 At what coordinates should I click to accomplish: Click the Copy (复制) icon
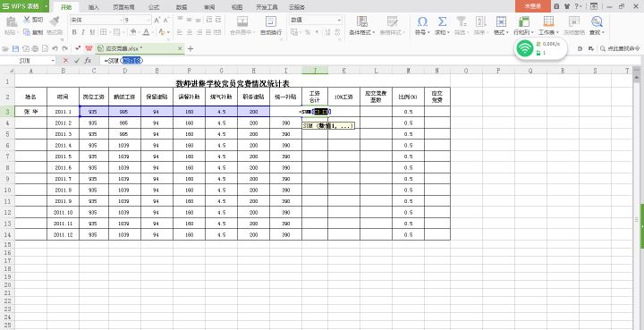[x=27, y=32]
